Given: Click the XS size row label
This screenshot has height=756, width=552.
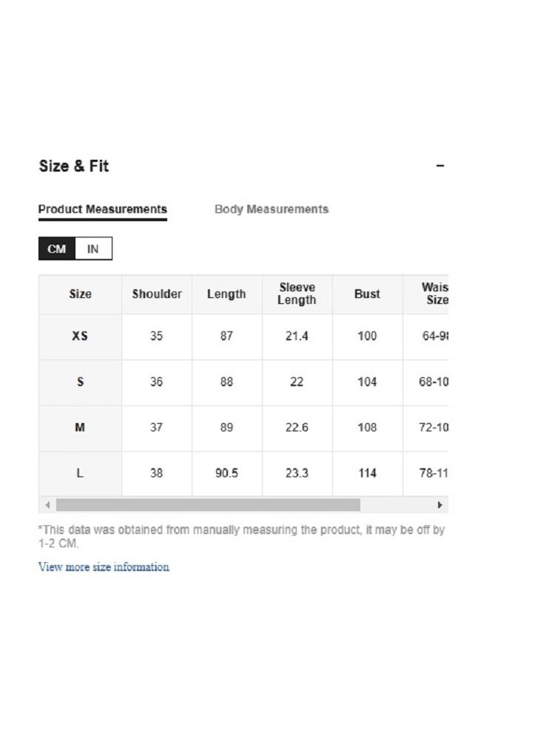Looking at the screenshot, I should click(80, 336).
